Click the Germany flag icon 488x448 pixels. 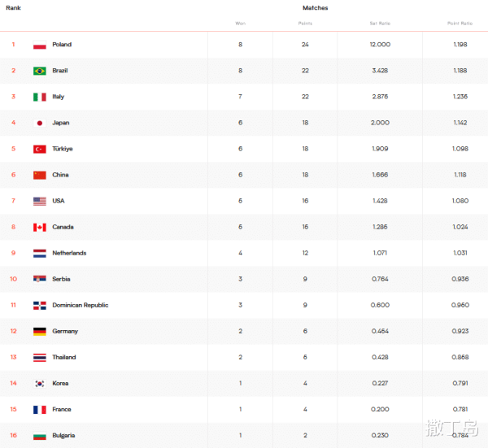click(x=40, y=332)
